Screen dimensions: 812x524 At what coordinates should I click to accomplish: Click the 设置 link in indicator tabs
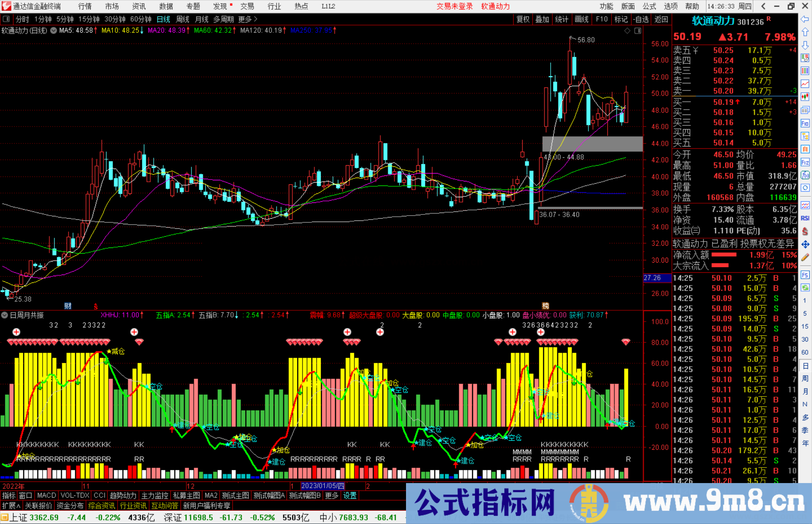tap(350, 495)
